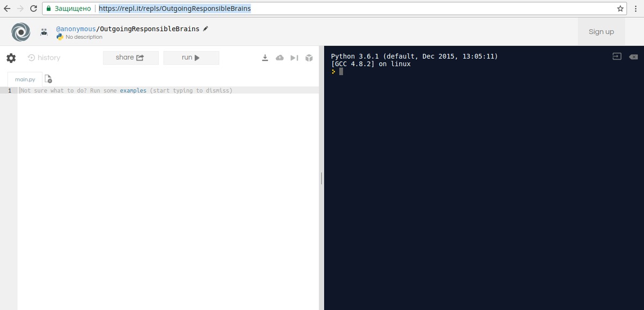Click the debugger step icon
This screenshot has width=644, height=310.
point(294,58)
